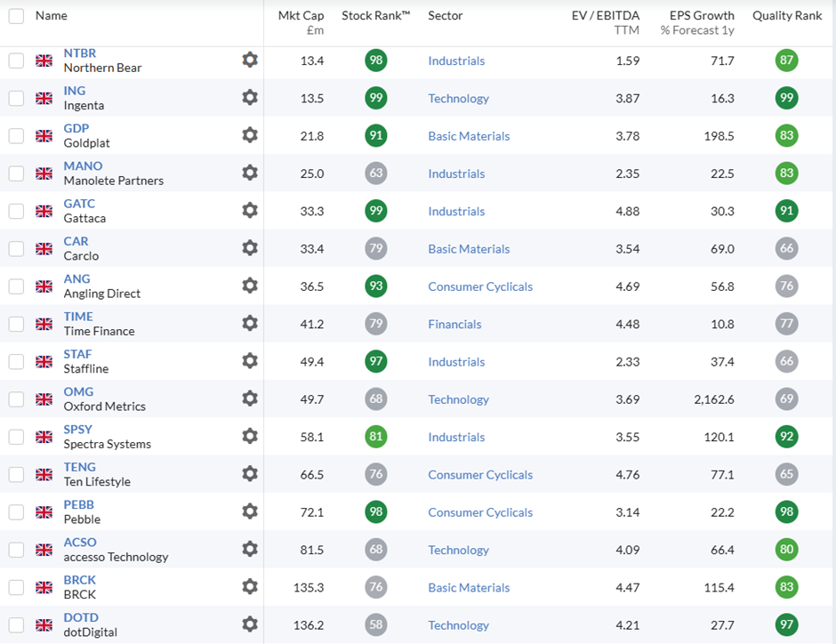
Task: Open the gear menu for Carclo
Action: click(250, 248)
